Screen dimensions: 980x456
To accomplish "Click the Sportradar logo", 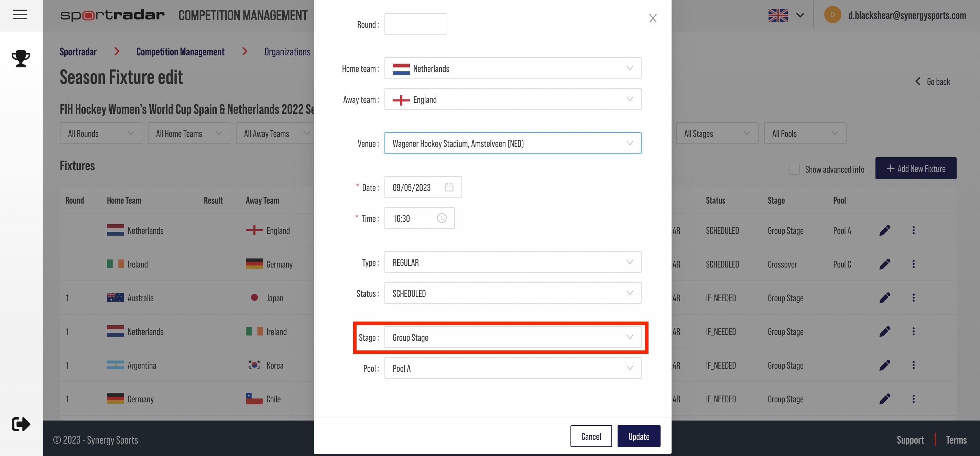I will (x=112, y=15).
